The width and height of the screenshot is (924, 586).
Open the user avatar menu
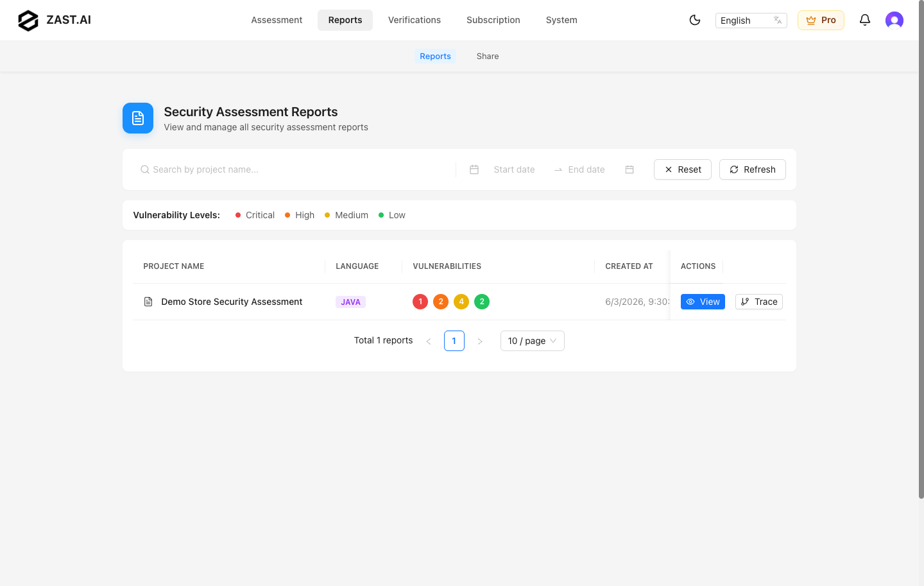[x=894, y=21]
